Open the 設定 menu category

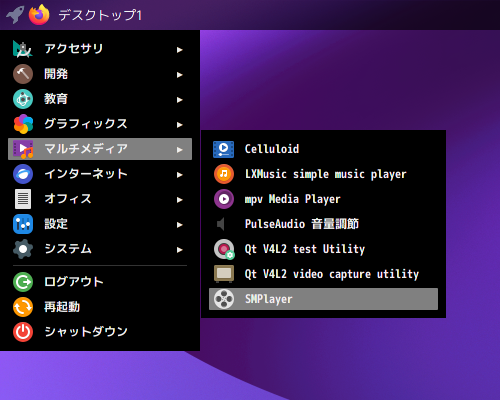click(100, 224)
